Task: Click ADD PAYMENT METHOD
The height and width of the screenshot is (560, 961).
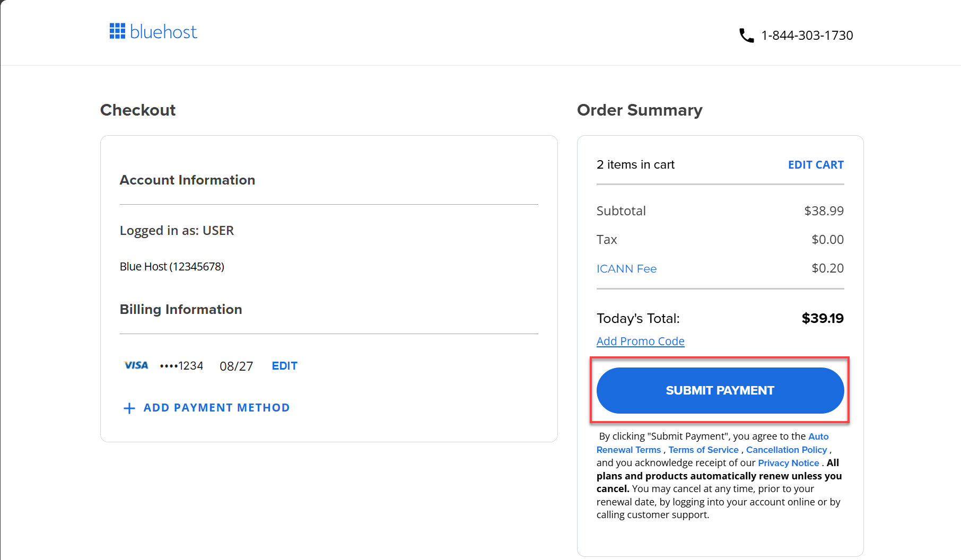Action: [216, 407]
